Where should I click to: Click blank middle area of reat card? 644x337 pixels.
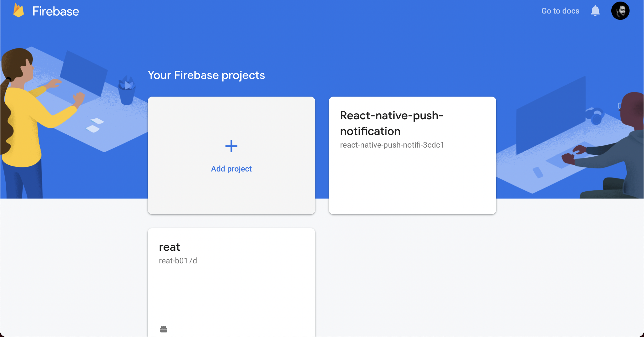click(231, 293)
